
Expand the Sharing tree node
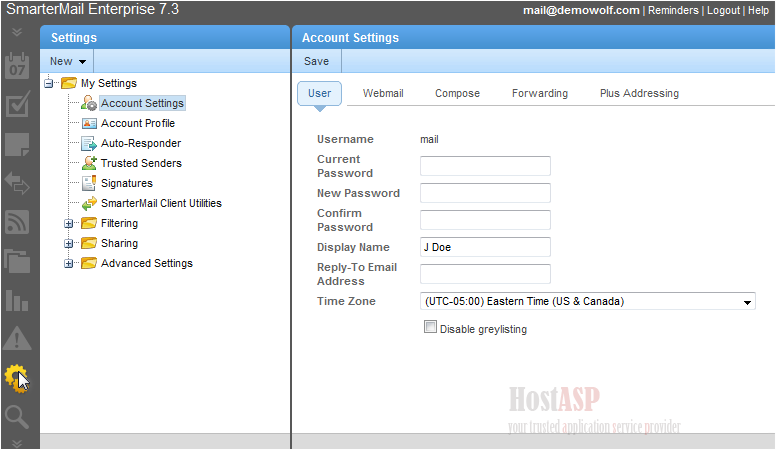[x=69, y=244]
